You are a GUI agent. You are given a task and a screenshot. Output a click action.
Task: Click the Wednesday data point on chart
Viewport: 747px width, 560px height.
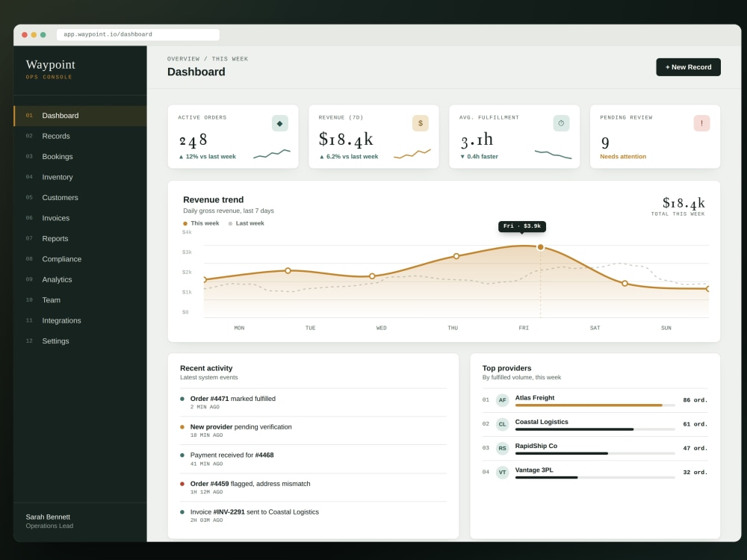point(372,276)
